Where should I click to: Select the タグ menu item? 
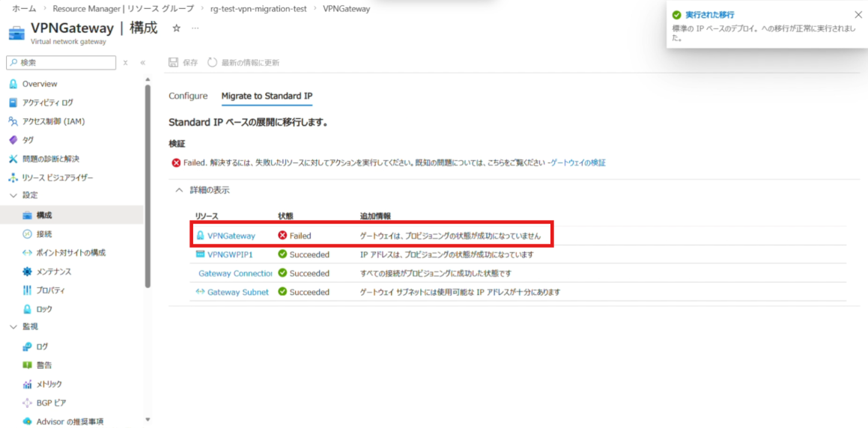[28, 140]
